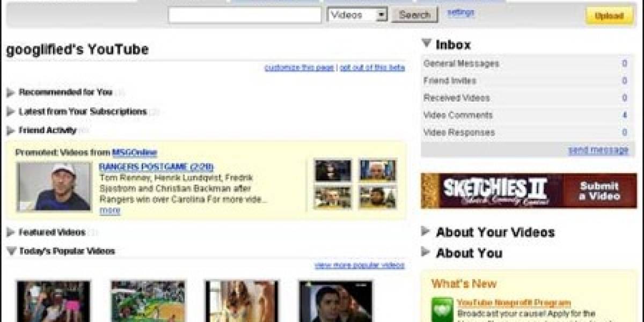Image resolution: width=644 pixels, height=322 pixels.
Task: Click the send message link in Inbox
Action: 598,150
